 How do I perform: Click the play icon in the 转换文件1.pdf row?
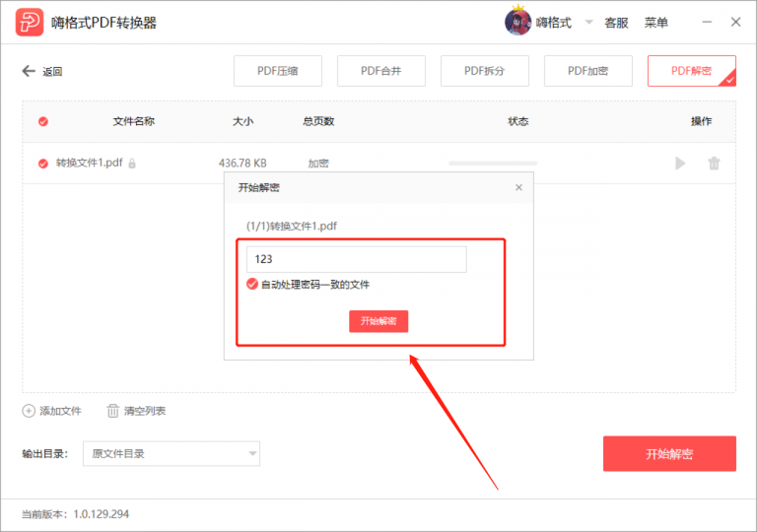point(680,164)
